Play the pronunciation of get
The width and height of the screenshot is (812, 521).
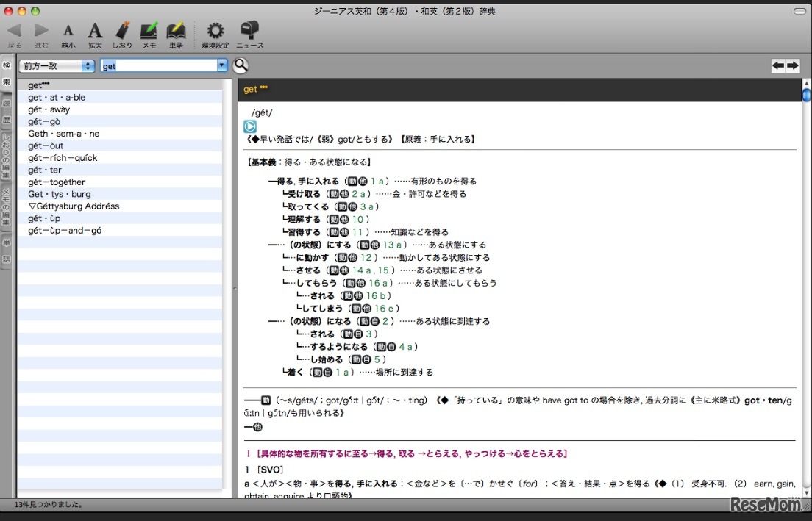tap(249, 126)
